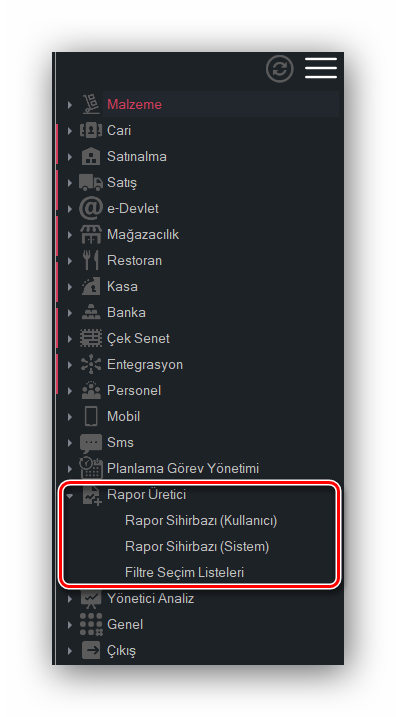396x717 pixels.
Task: Click the Satış truck icon
Action: 91,182
